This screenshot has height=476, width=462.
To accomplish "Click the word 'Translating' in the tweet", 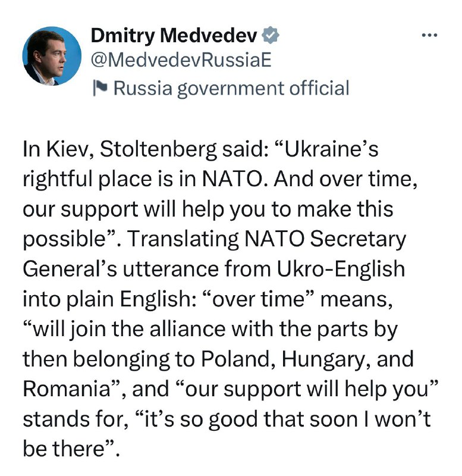I will tap(184, 239).
